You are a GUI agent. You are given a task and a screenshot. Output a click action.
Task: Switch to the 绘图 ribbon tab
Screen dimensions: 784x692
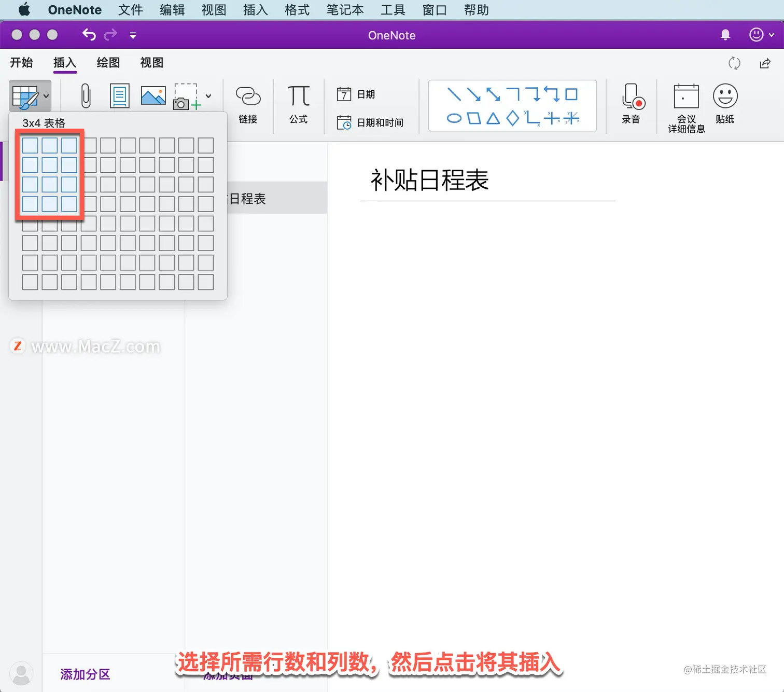(108, 63)
